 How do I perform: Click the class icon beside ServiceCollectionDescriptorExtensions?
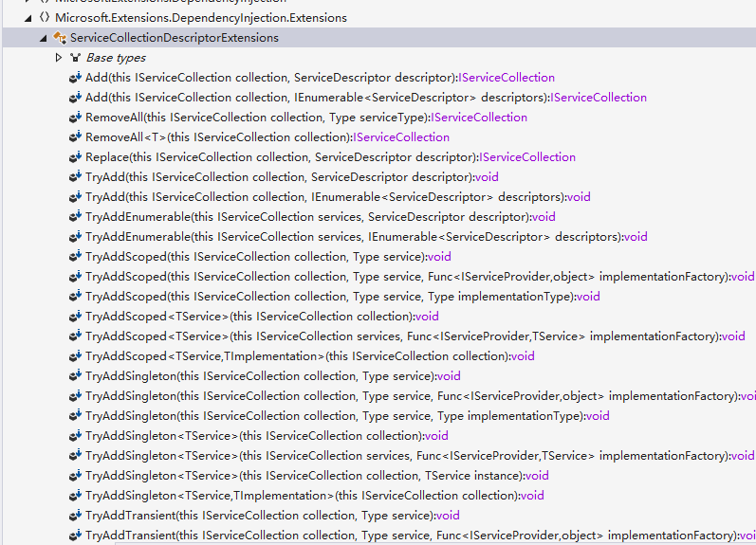(x=60, y=38)
